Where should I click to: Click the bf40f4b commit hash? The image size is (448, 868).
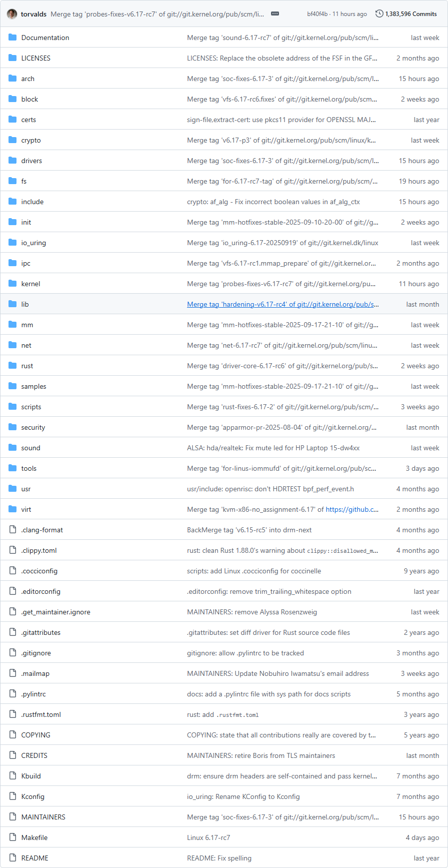pyautogui.click(x=317, y=14)
